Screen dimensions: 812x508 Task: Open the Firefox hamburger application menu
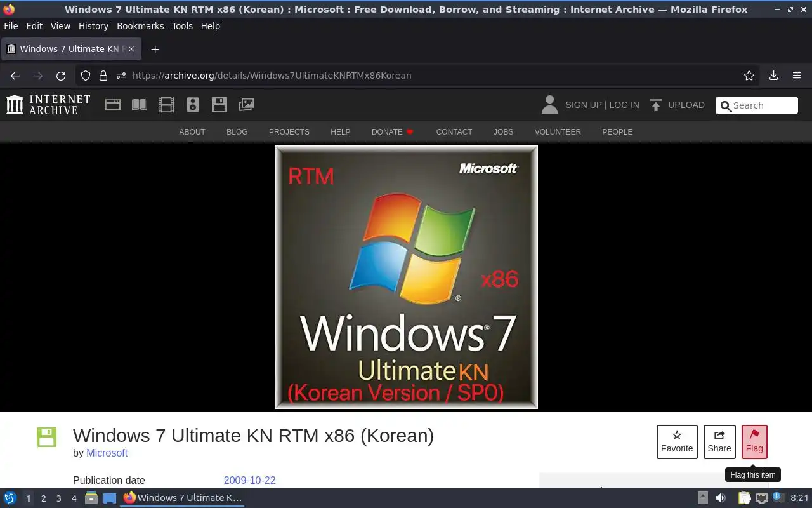coord(797,76)
